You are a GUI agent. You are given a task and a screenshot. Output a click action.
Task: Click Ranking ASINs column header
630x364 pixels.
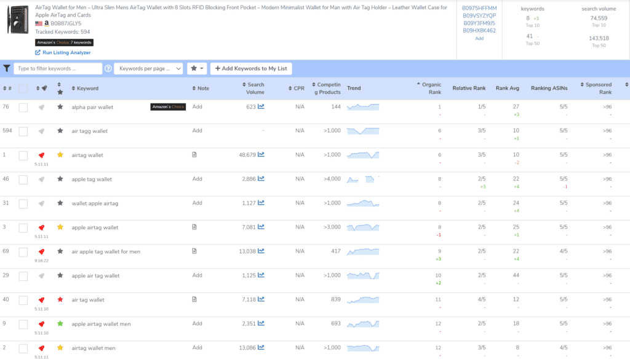(x=549, y=88)
